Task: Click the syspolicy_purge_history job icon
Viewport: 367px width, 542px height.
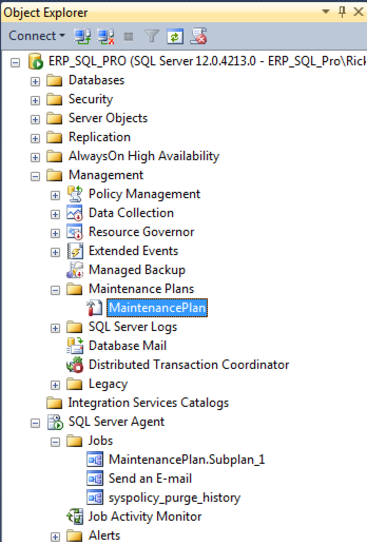Action: click(x=95, y=498)
